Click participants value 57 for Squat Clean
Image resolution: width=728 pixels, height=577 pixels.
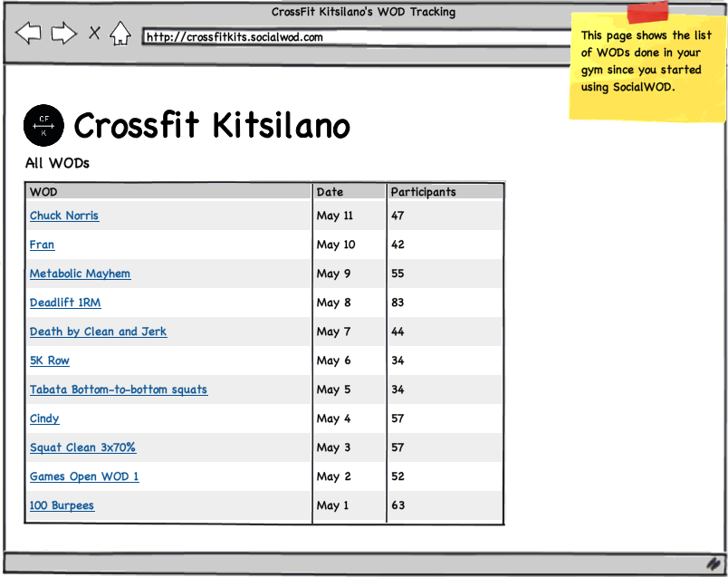click(x=398, y=447)
